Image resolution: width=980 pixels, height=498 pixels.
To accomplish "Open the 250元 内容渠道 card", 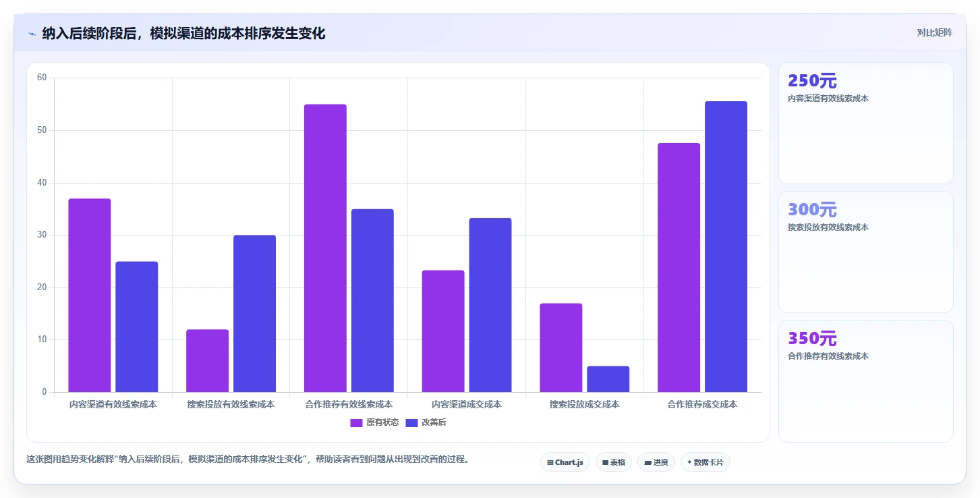I will 866,123.
